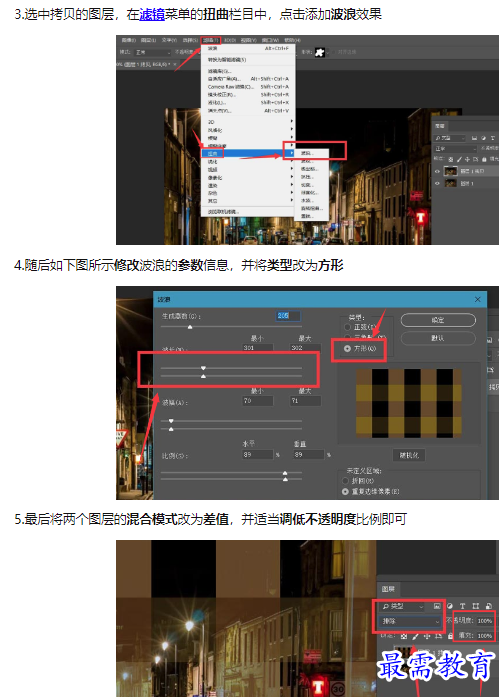This screenshot has width=501, height=697.
Task: Open the 模式 正常 dropdown in options bar
Action: (152, 52)
